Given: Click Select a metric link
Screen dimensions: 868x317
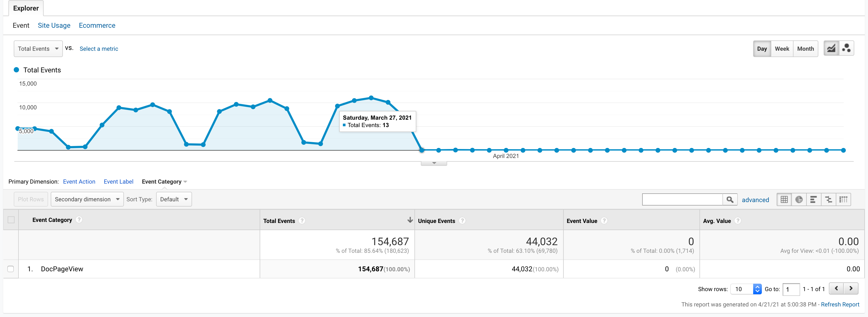Looking at the screenshot, I should click(x=99, y=49).
